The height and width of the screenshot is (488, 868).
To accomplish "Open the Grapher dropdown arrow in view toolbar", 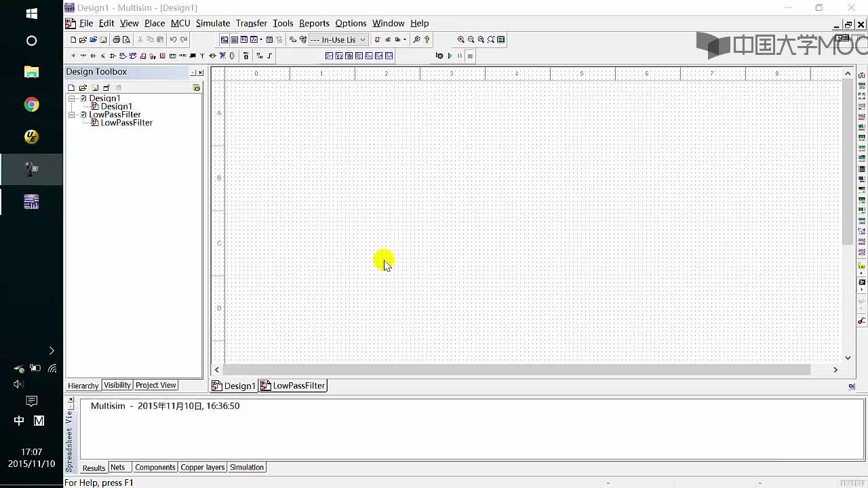I will click(261, 39).
